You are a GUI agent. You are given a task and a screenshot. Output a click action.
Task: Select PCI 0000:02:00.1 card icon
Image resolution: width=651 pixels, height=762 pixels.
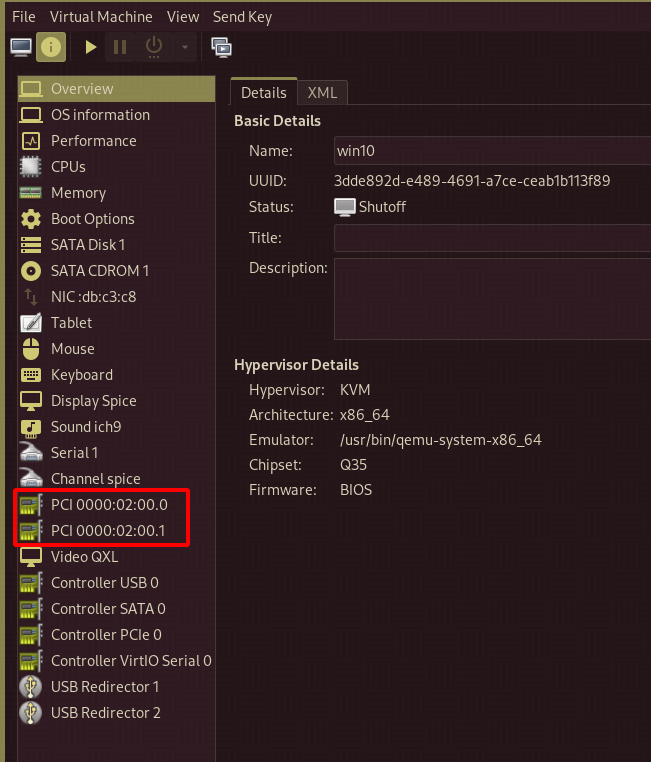pos(31,531)
